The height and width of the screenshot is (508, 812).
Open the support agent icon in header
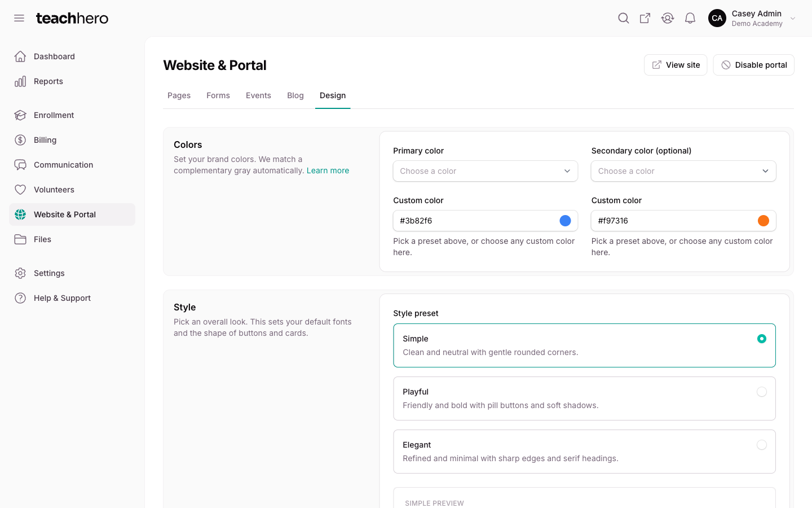click(668, 18)
